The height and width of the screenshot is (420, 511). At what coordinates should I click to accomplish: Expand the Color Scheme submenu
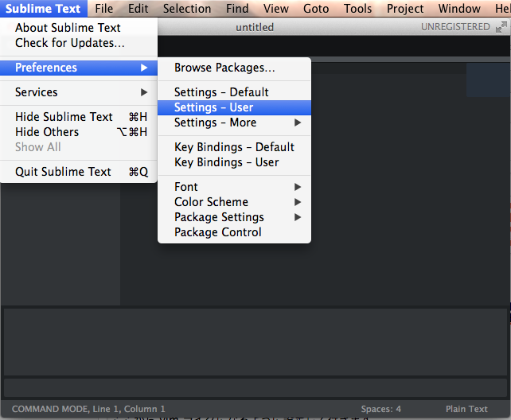[x=234, y=202]
